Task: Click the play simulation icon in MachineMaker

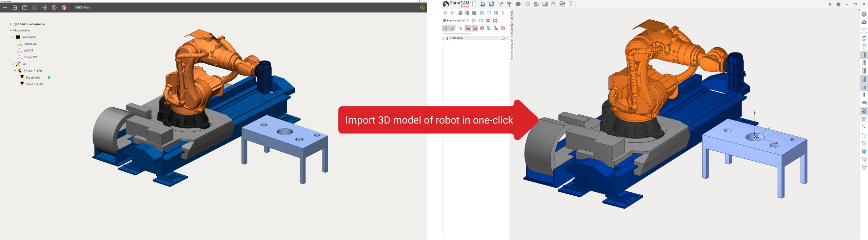Action: 54,7
